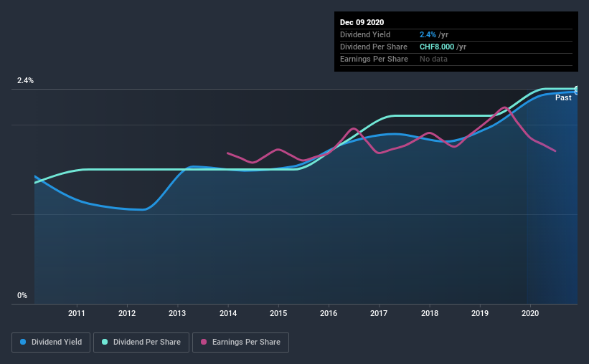Click the Dividend Per Share tooltip row label
This screenshot has width=589, height=364.
point(373,47)
